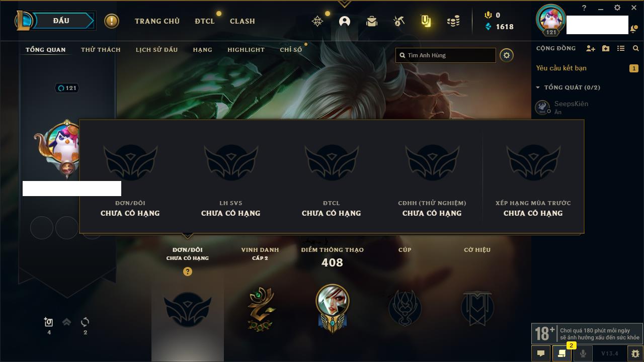Open the friends list sorting options icon
The width and height of the screenshot is (644, 362).
[x=621, y=48]
